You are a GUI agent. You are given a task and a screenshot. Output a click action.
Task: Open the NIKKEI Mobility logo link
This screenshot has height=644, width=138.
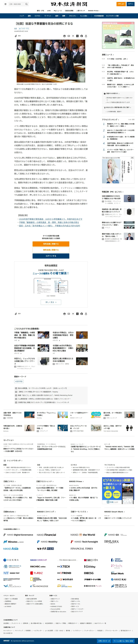click(x=47, y=542)
